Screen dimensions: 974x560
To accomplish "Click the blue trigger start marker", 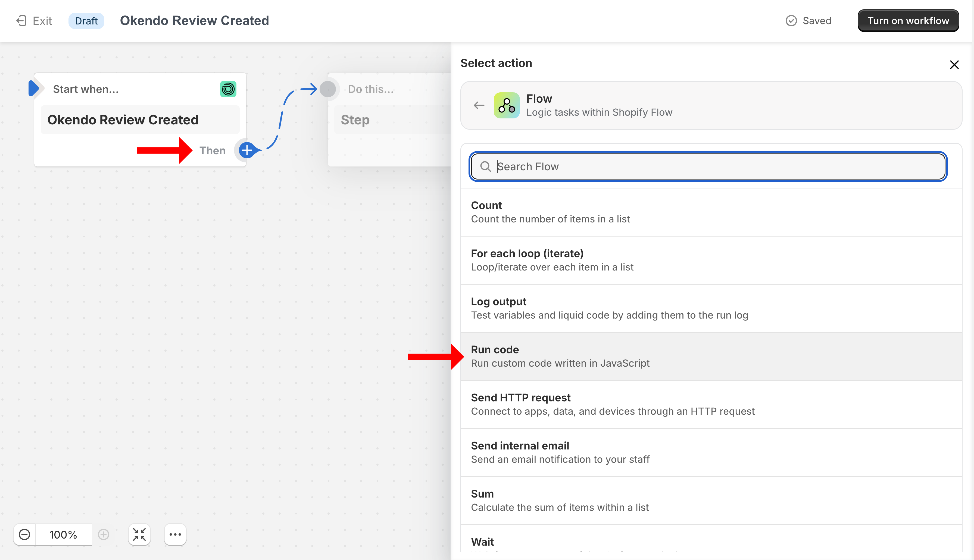I will (x=33, y=89).
